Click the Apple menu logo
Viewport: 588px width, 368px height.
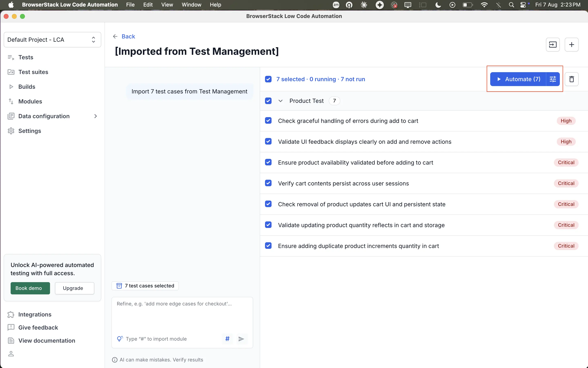[x=11, y=5]
